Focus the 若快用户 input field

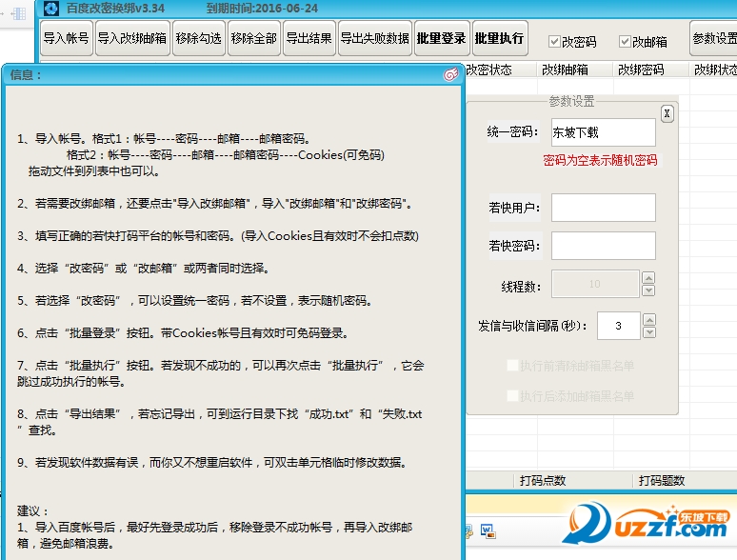pyautogui.click(x=604, y=208)
